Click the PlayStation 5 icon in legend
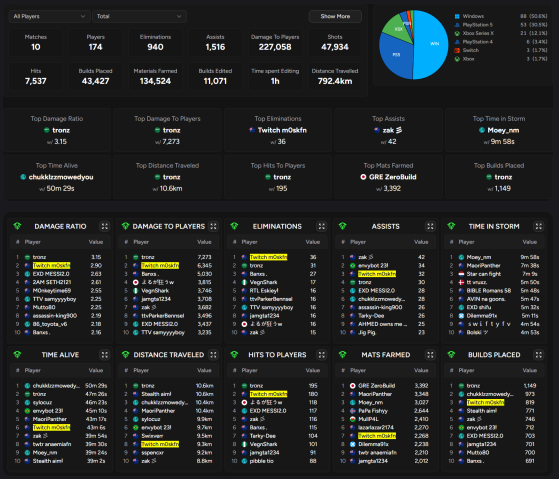Image resolution: width=559 pixels, height=479 pixels. click(457, 25)
